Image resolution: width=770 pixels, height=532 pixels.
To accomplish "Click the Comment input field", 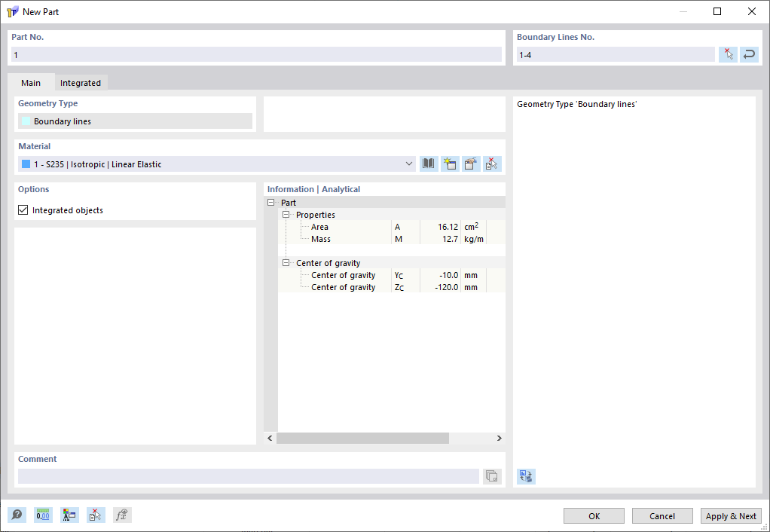I will (249, 476).
